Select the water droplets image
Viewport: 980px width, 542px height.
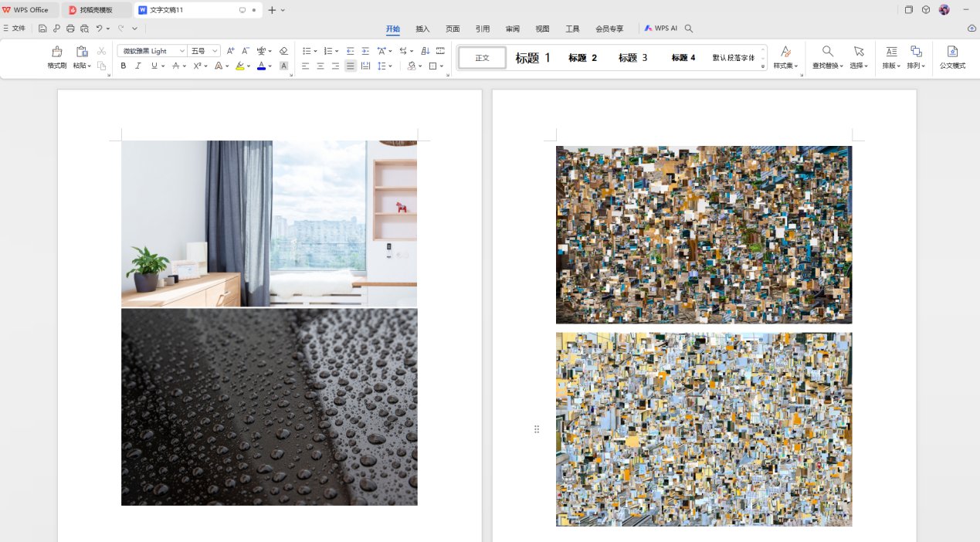pyautogui.click(x=270, y=407)
